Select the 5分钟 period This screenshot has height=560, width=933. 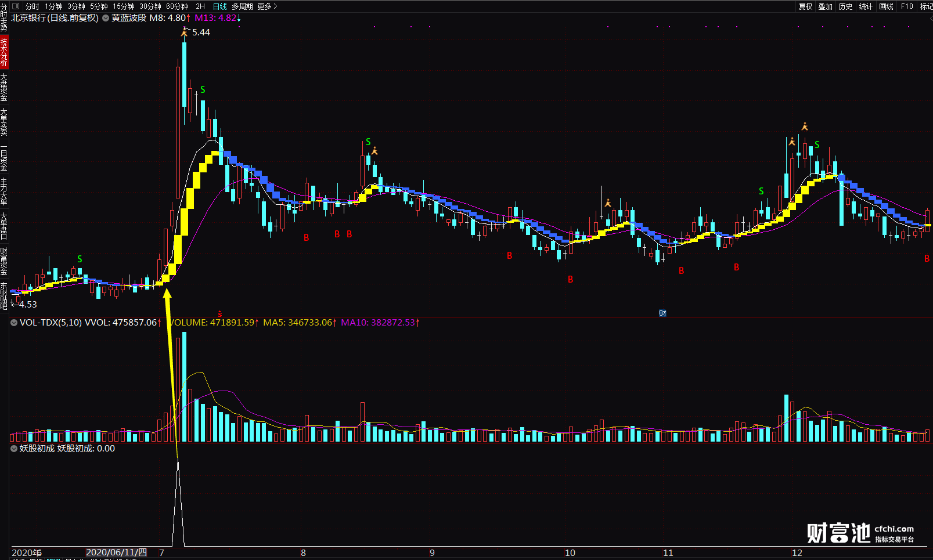tap(99, 6)
